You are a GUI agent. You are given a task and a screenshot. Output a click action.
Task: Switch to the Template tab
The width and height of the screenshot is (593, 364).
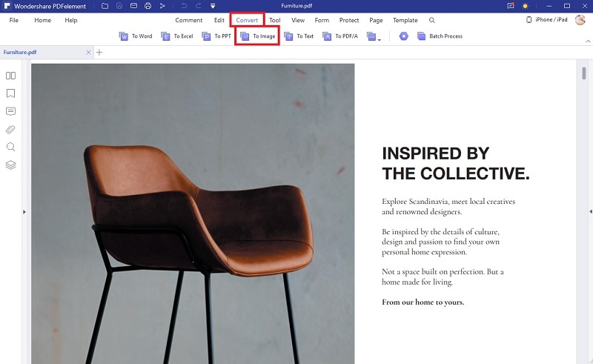click(x=405, y=20)
